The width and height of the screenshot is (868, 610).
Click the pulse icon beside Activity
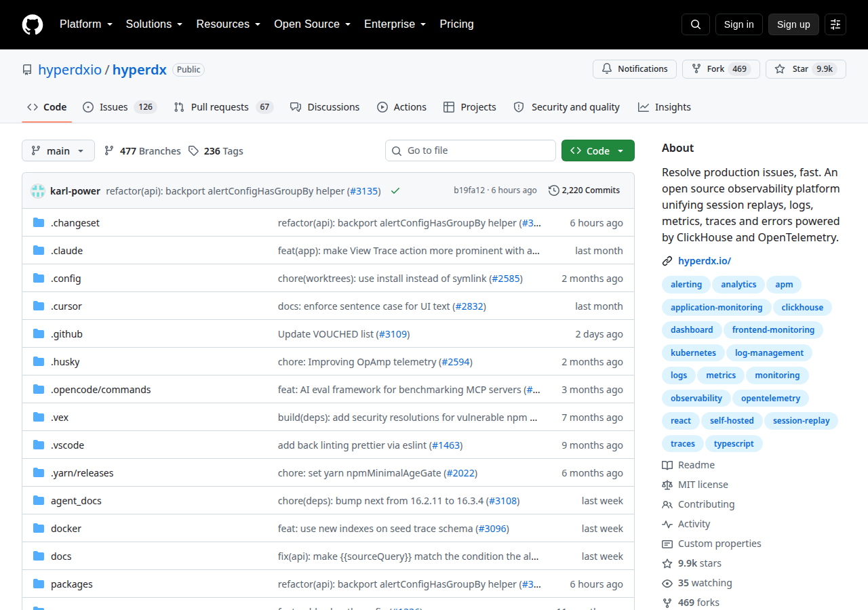(x=667, y=524)
